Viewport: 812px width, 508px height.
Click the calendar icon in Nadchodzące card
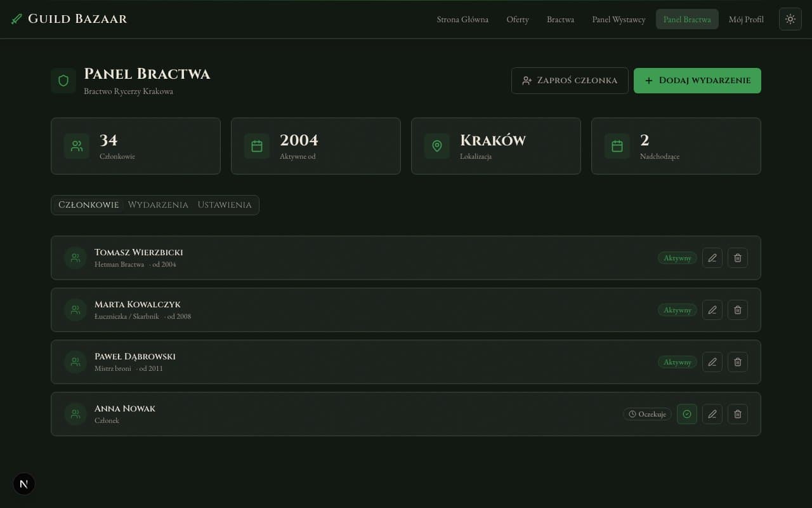click(x=617, y=146)
